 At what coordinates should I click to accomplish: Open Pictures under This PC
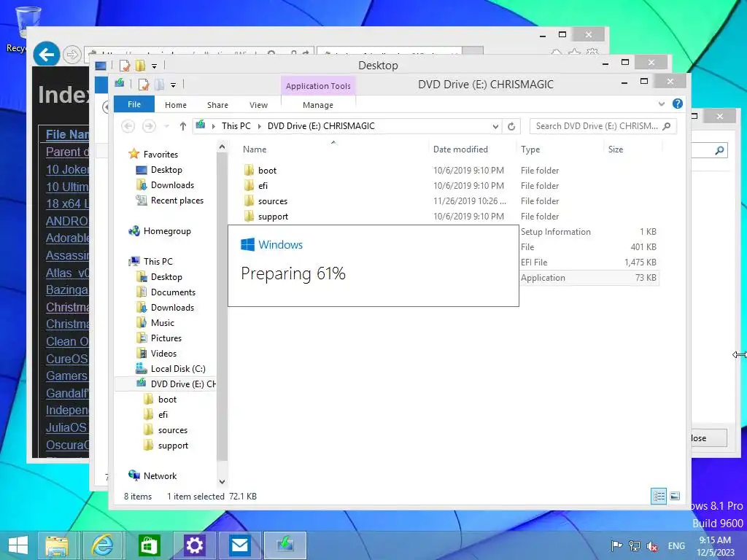click(166, 338)
